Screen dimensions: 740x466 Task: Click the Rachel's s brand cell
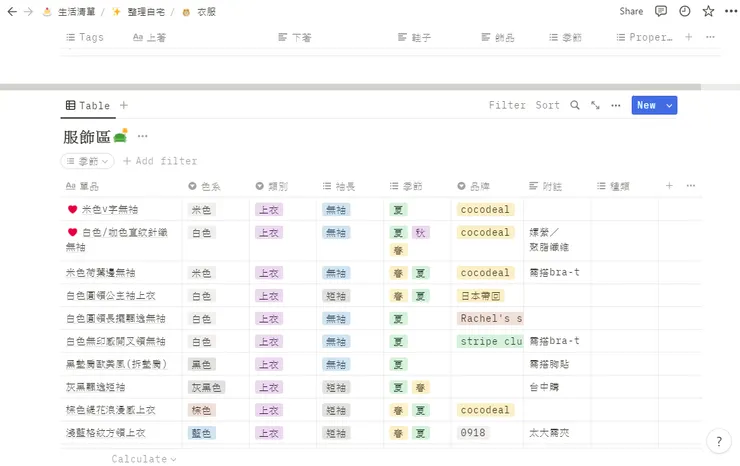point(490,319)
